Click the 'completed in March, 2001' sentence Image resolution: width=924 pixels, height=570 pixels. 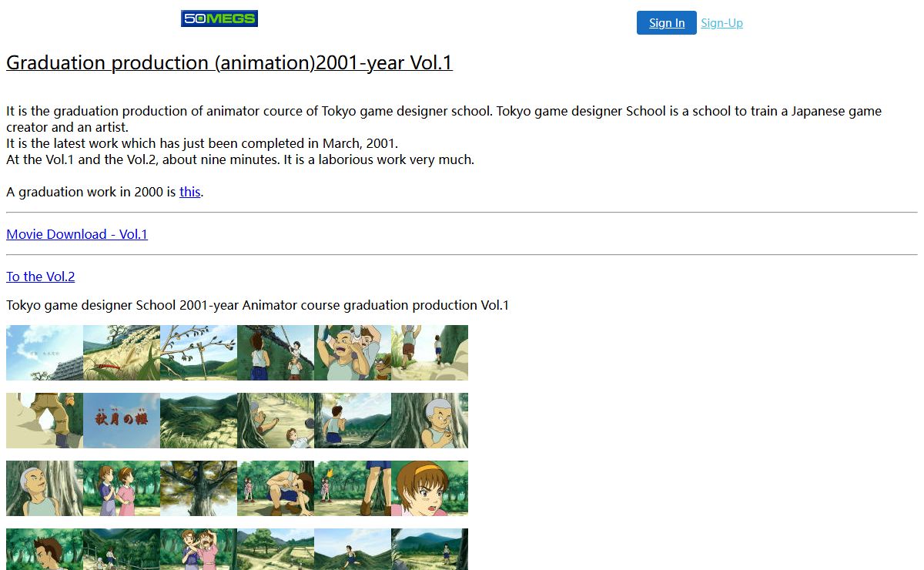tap(203, 143)
